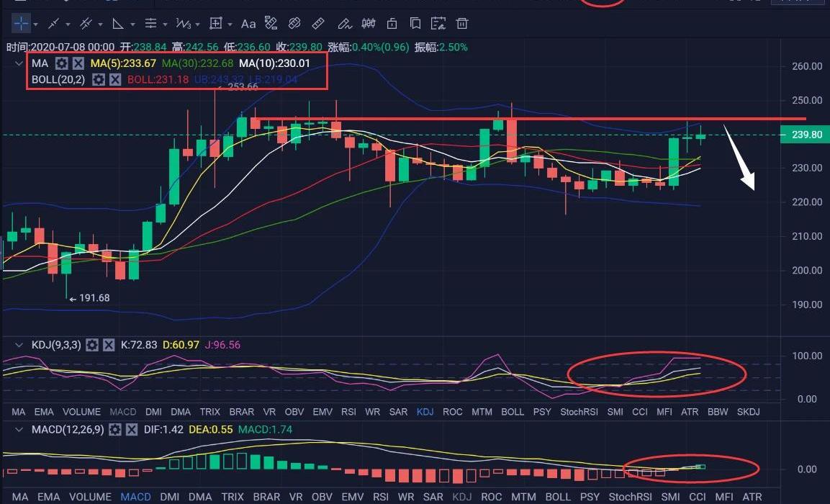The image size is (830, 504).
Task: Open the crosshair cursor dropdown arrow
Action: coord(36,24)
